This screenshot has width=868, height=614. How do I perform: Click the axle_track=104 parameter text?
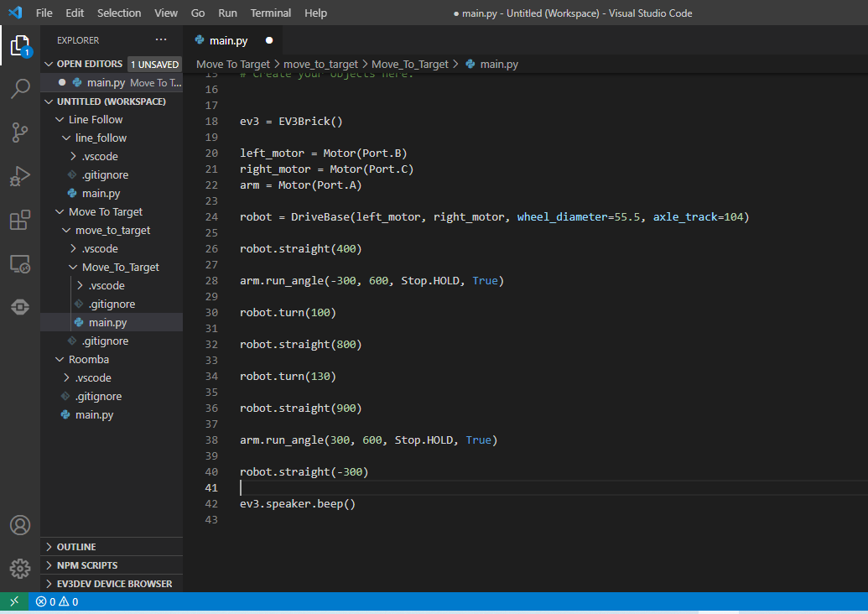pos(699,217)
